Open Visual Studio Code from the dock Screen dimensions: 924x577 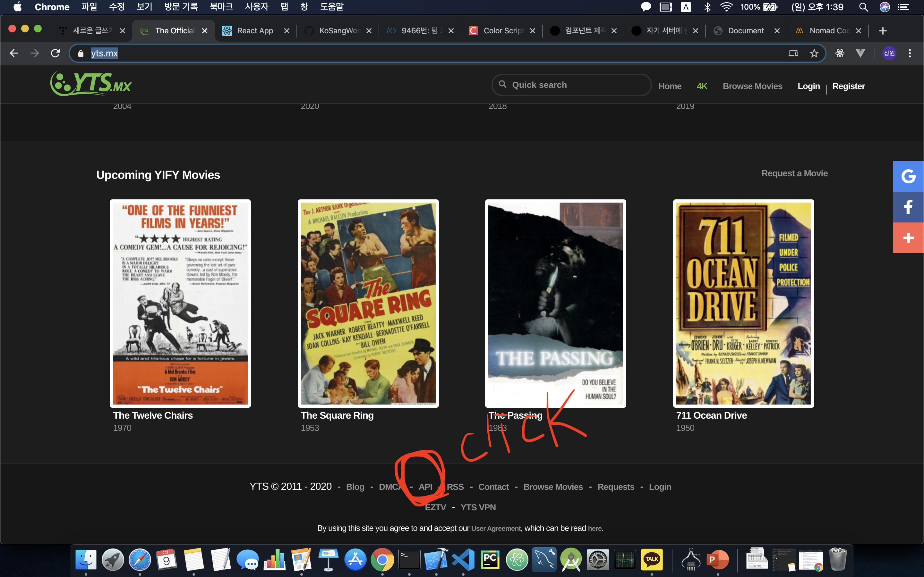(463, 559)
